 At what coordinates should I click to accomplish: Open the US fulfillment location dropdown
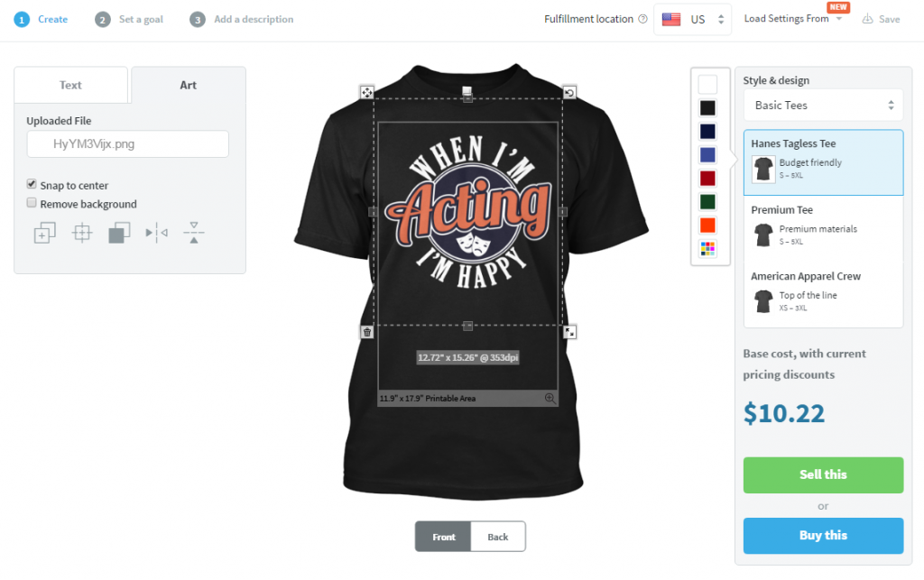693,20
